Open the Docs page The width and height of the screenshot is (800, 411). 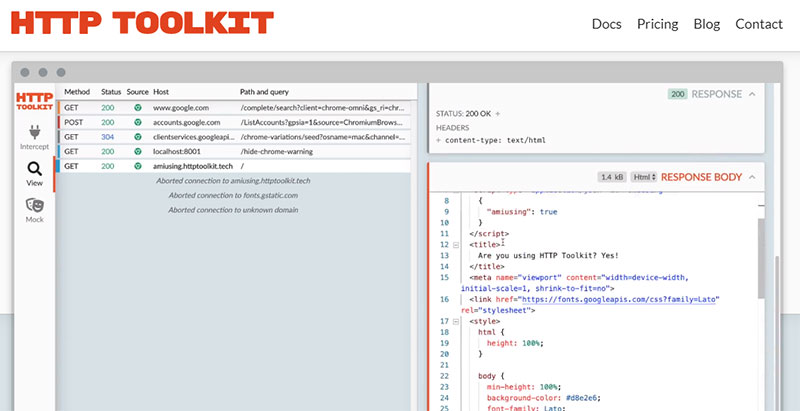(607, 24)
